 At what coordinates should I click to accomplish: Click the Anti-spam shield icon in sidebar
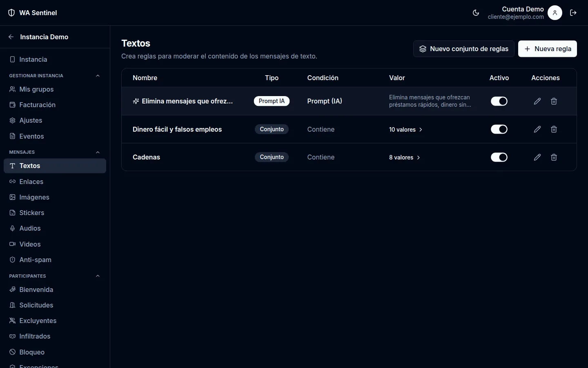12,260
